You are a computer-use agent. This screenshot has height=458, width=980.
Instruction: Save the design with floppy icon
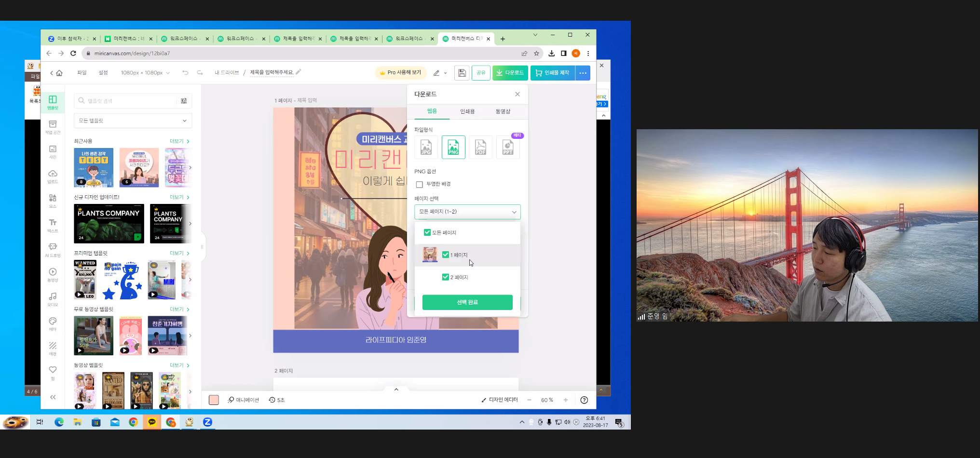click(462, 73)
